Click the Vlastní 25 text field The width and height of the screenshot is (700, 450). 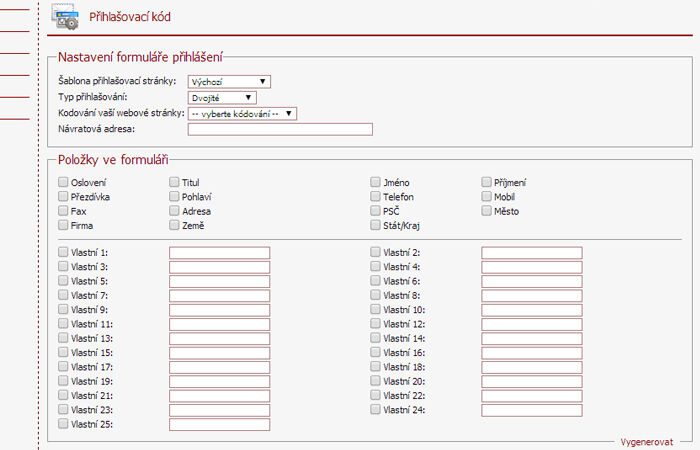(x=220, y=424)
